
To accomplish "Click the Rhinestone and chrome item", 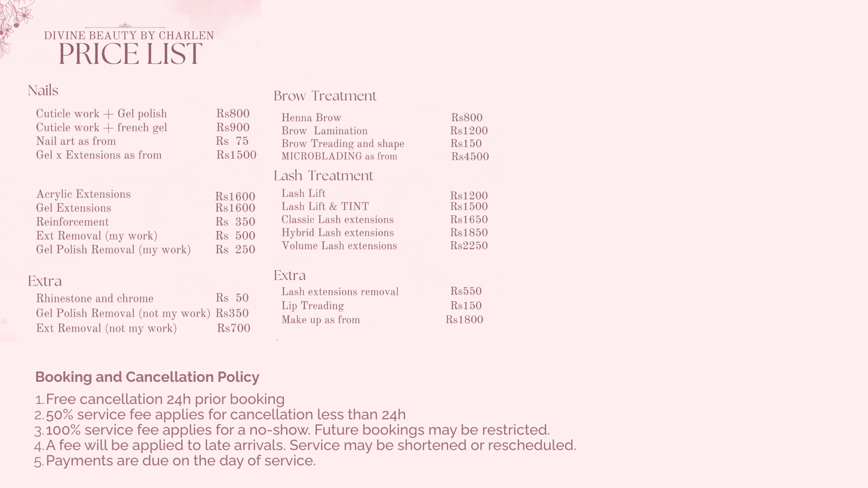I will click(94, 299).
